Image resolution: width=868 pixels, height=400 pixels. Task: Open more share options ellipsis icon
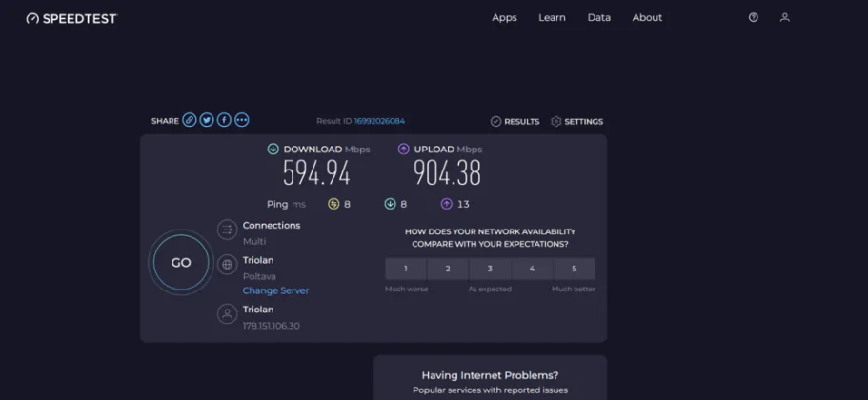pos(241,120)
